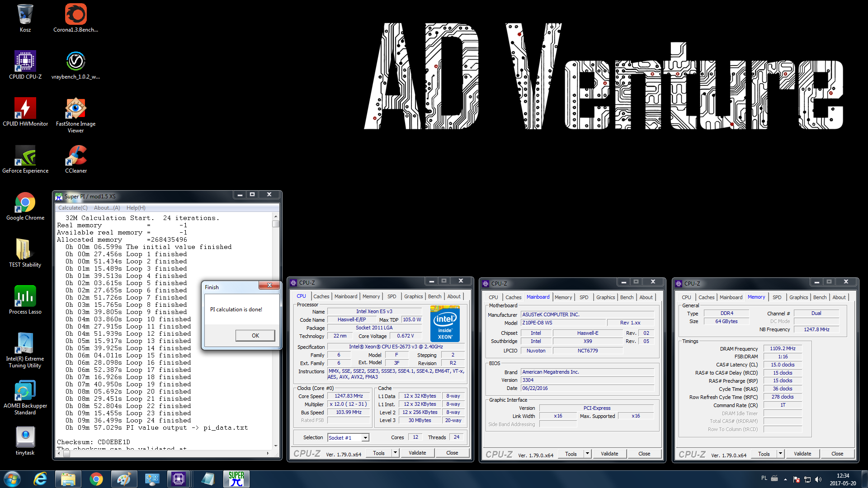Click the Z10PE-D8 WS model field
The height and width of the screenshot is (488, 868).
pos(563,323)
